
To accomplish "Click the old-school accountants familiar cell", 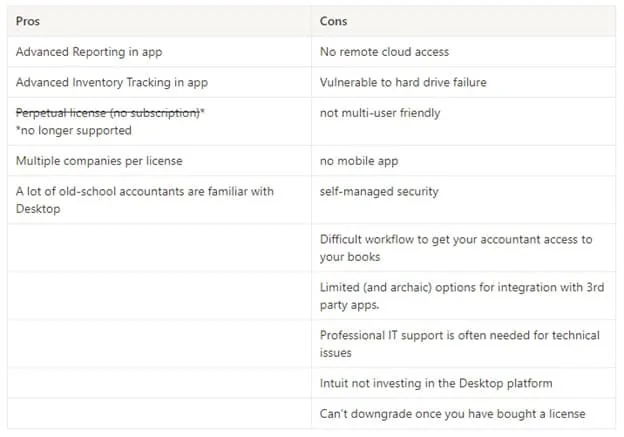I will click(159, 200).
